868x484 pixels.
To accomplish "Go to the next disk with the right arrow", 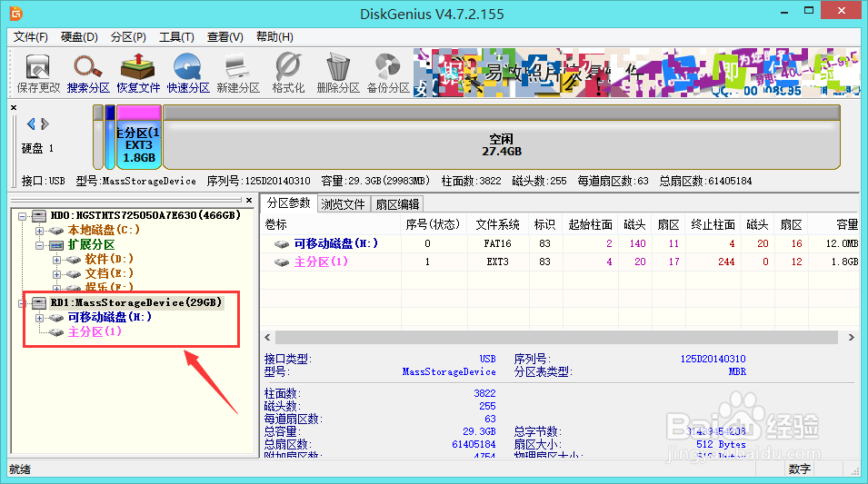I will 45,123.
